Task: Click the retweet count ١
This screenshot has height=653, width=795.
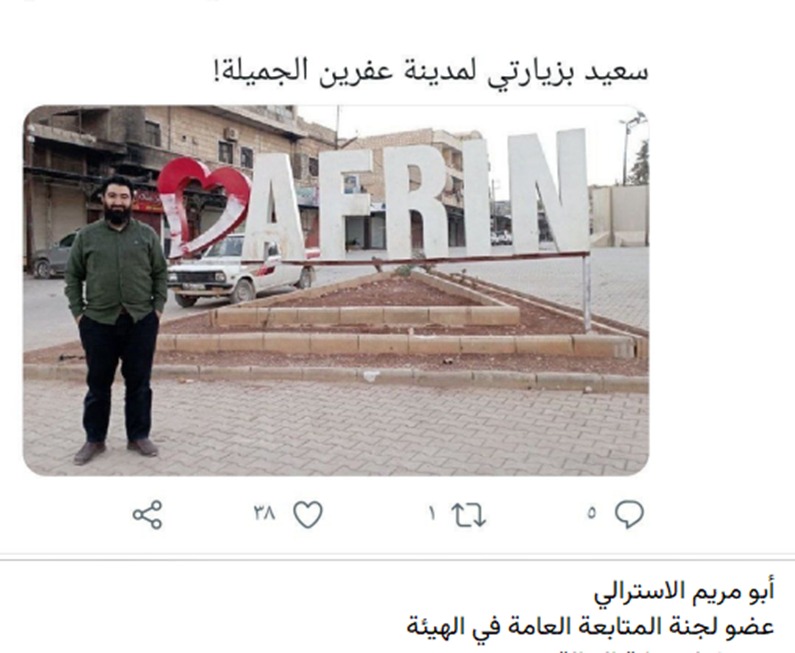Action: [432, 514]
